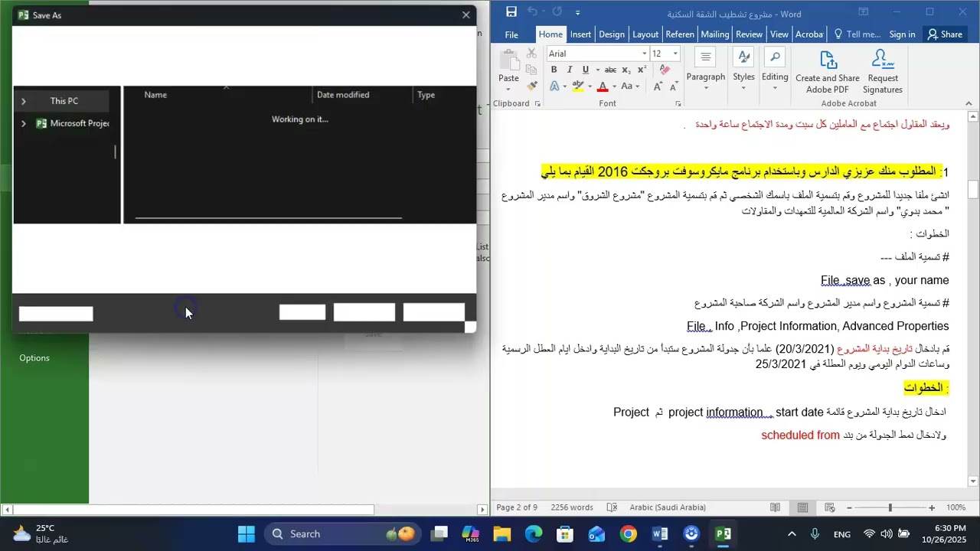Select the Format Painter brush icon
980x551 pixels.
pyautogui.click(x=531, y=85)
